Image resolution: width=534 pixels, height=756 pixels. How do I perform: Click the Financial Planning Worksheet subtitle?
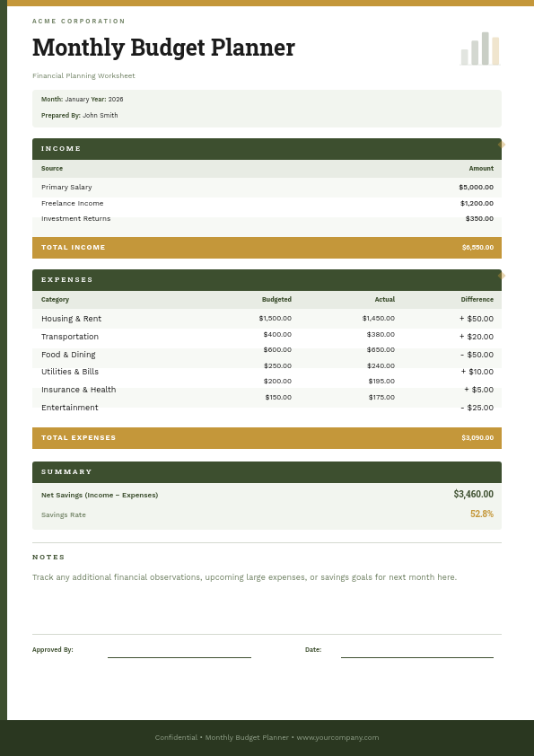point(83,75)
